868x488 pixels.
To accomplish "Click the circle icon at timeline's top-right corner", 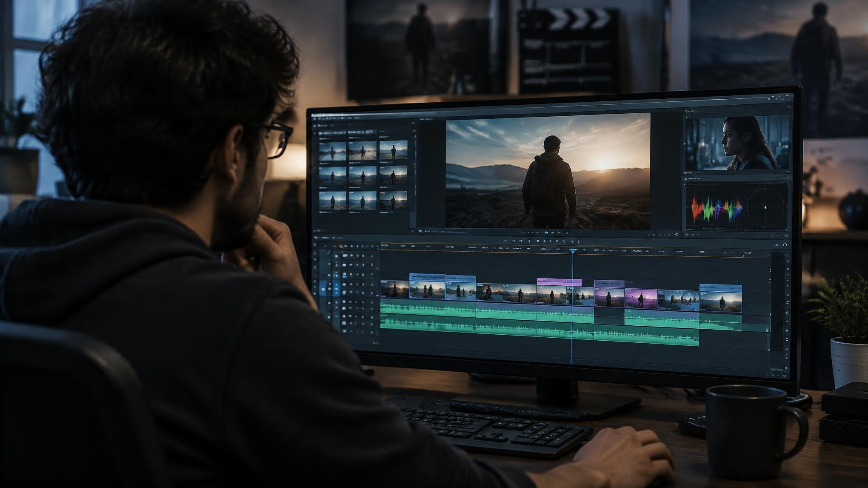I will coord(785,245).
